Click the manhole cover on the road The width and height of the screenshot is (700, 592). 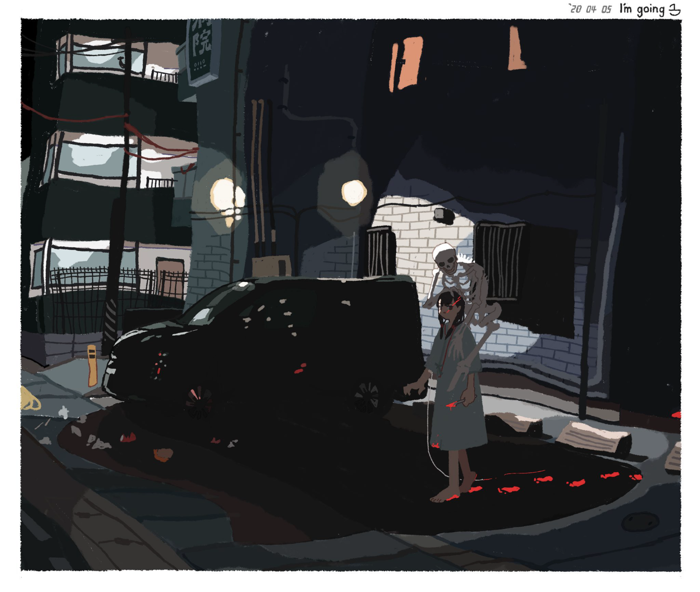point(640,520)
